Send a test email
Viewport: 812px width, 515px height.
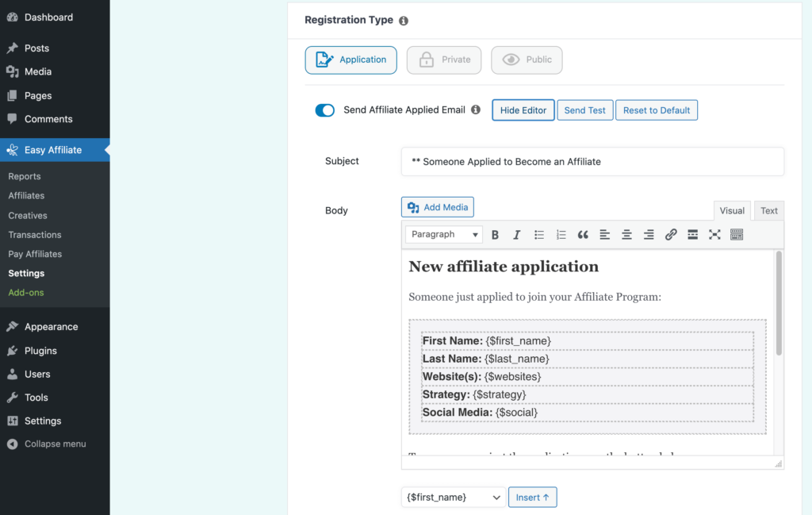click(x=584, y=110)
